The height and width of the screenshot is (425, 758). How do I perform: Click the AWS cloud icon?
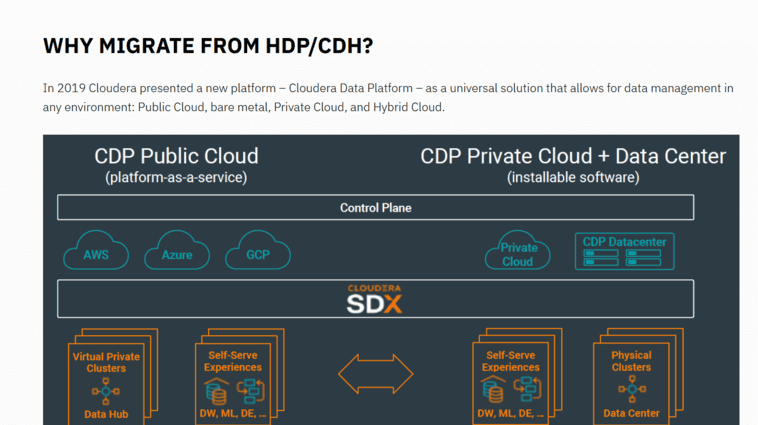[96, 253]
